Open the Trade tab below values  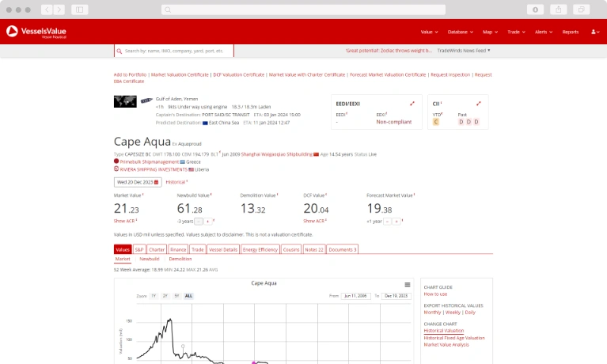coord(197,249)
